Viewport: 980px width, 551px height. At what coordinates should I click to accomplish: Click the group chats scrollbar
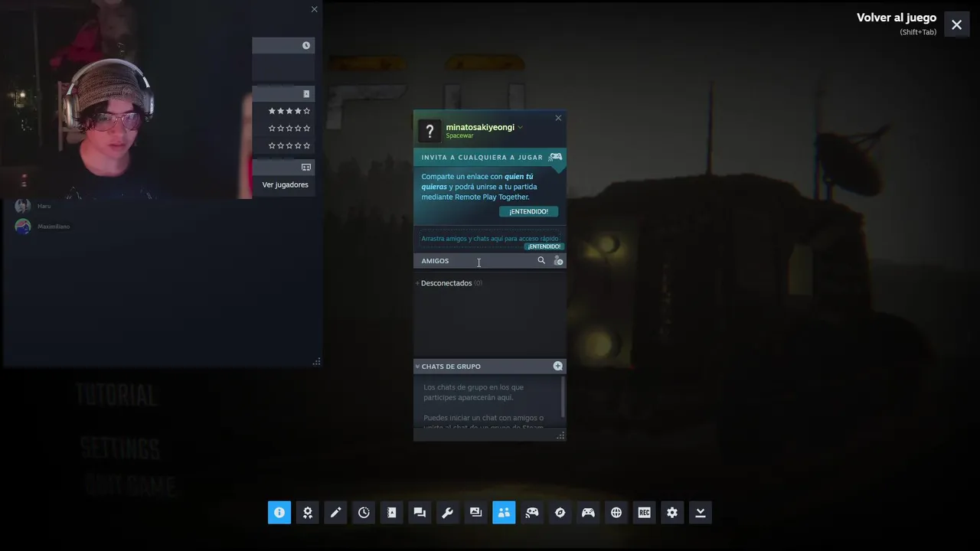point(563,397)
